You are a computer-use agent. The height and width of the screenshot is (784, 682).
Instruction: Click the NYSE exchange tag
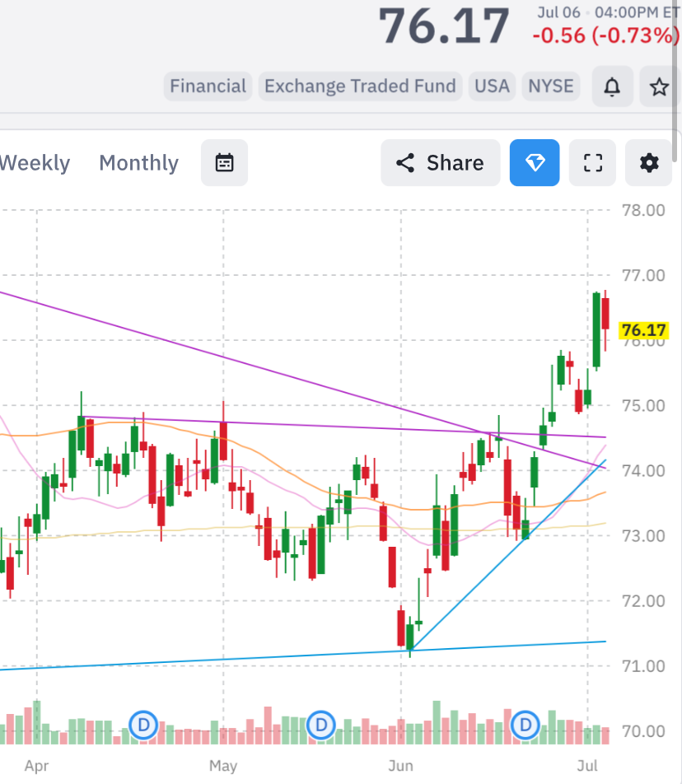pos(551,86)
